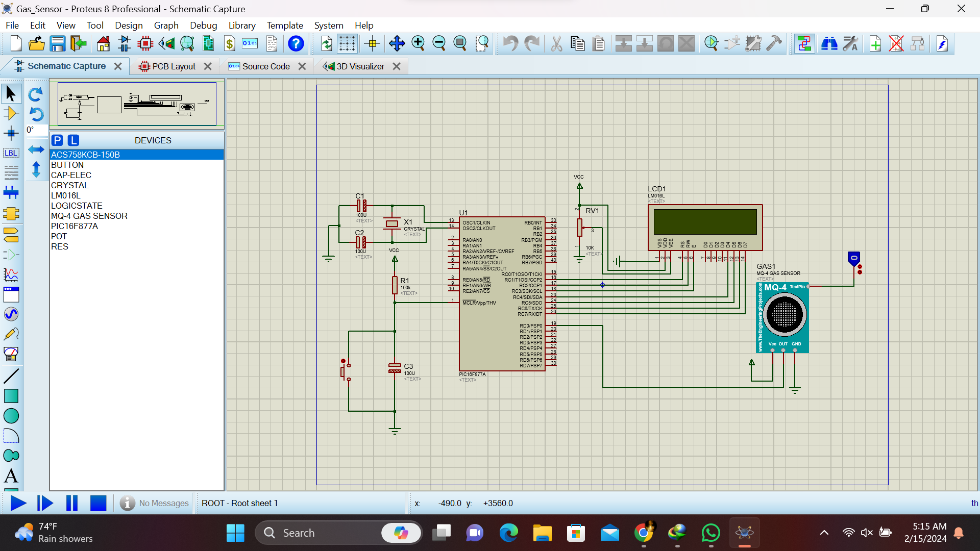Viewport: 980px width, 551px height.
Task: Pause the simulation
Action: click(x=72, y=503)
